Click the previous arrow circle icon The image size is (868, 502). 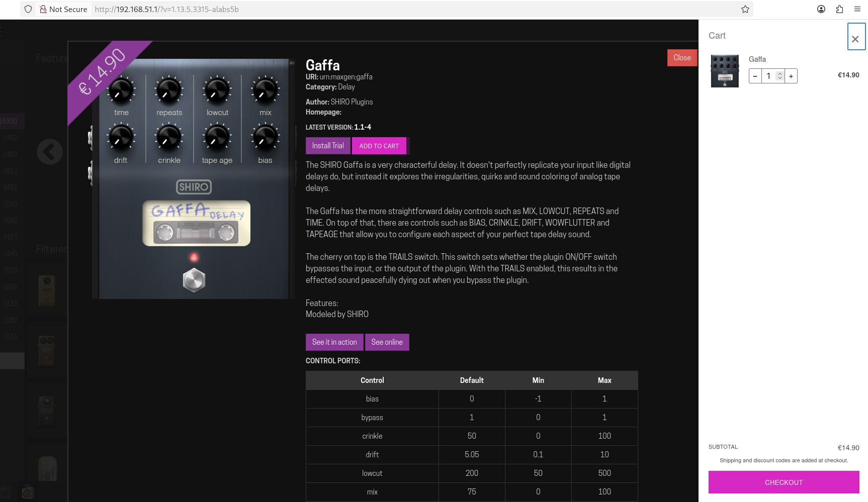(x=50, y=151)
